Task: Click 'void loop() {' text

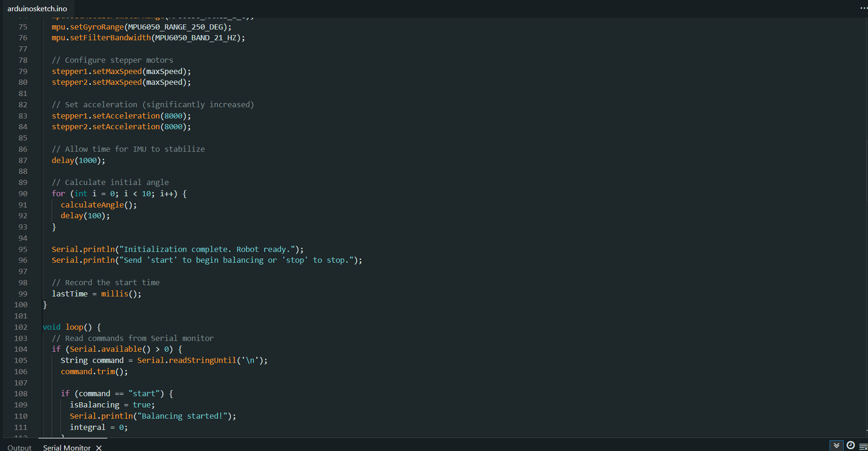Action: (72, 327)
